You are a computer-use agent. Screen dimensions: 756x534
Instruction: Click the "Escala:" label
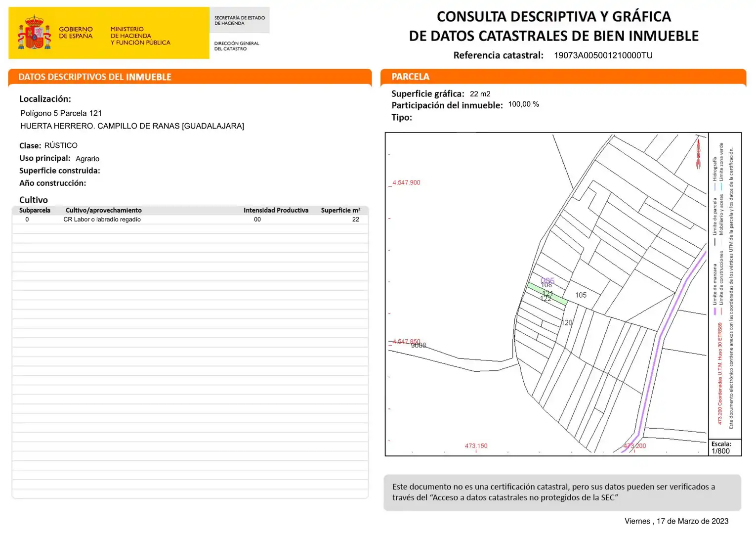pyautogui.click(x=721, y=444)
